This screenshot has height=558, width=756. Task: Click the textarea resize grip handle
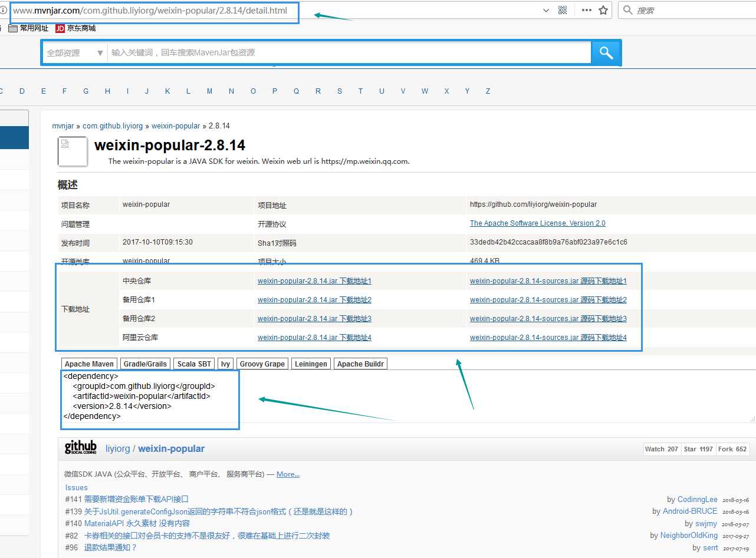[752, 419]
